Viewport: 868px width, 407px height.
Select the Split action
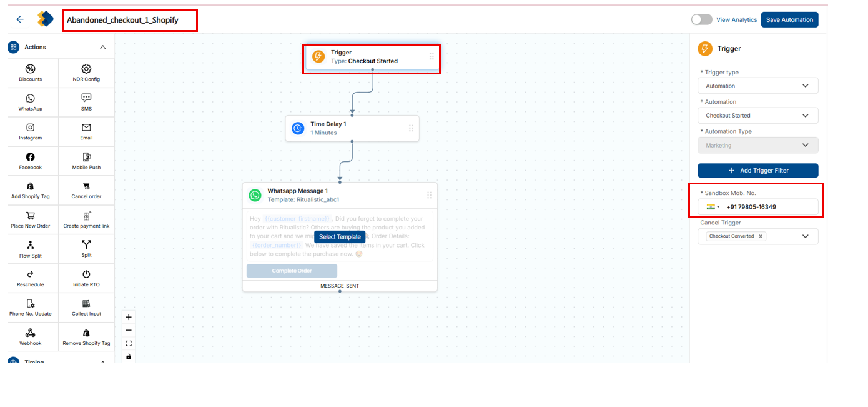point(86,249)
